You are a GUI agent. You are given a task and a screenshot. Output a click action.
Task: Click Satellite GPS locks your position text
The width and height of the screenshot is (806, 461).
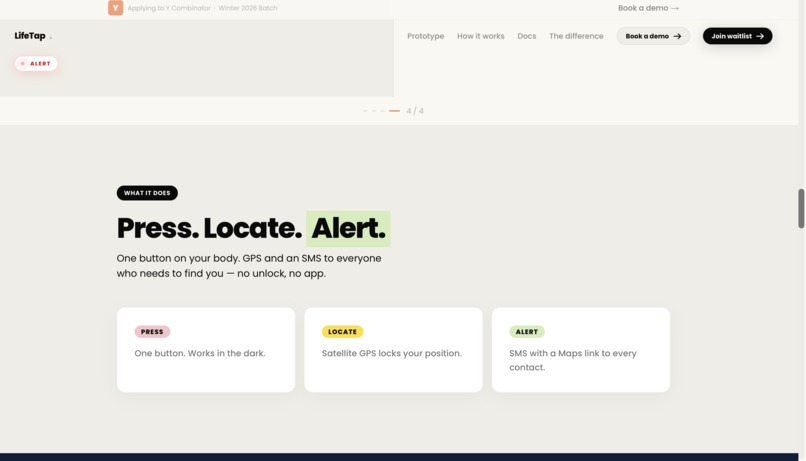click(x=392, y=353)
